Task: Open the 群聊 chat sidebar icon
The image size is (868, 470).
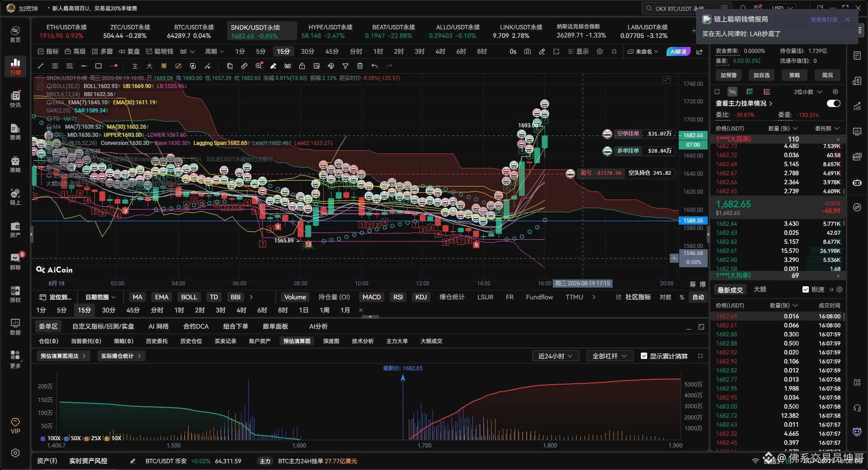Action: tap(15, 261)
